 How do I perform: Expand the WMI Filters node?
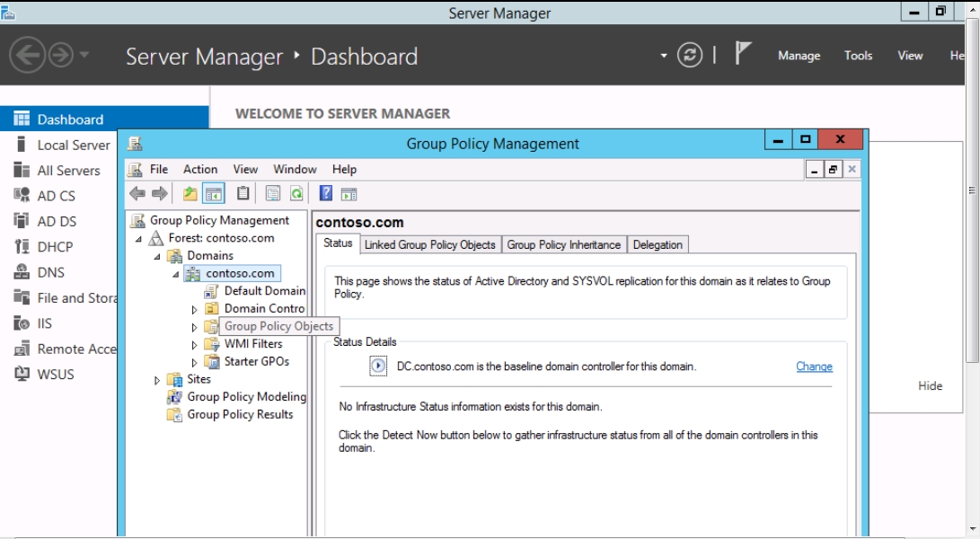tap(194, 344)
